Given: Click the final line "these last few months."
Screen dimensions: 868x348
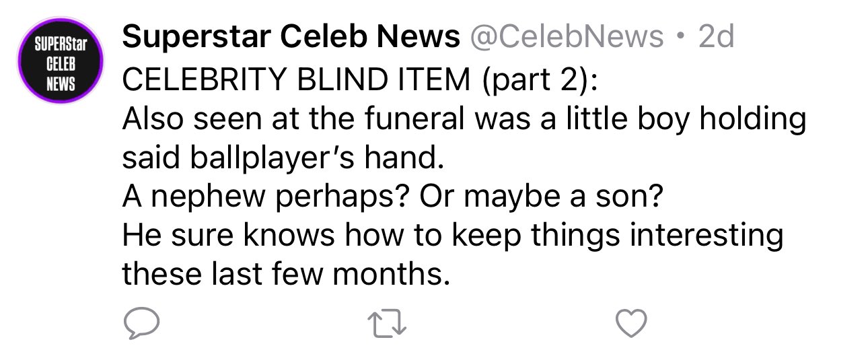Looking at the screenshot, I should [x=286, y=275].
